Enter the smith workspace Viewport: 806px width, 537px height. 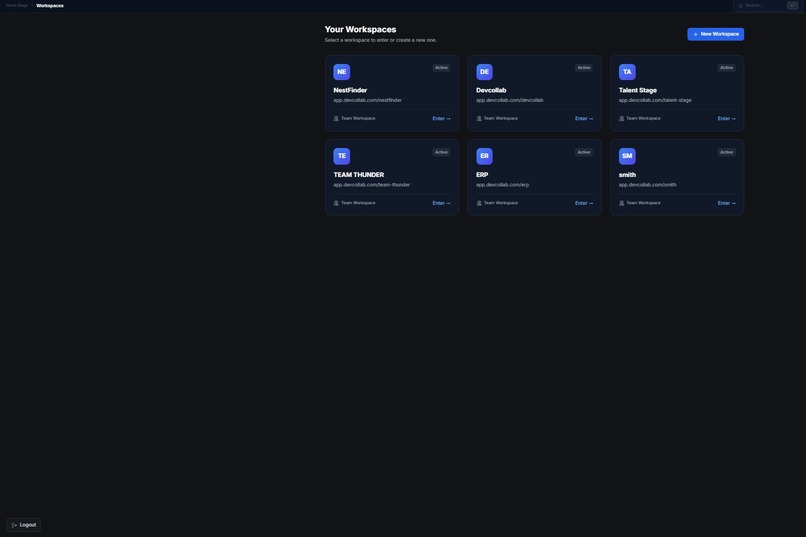pyautogui.click(x=726, y=203)
